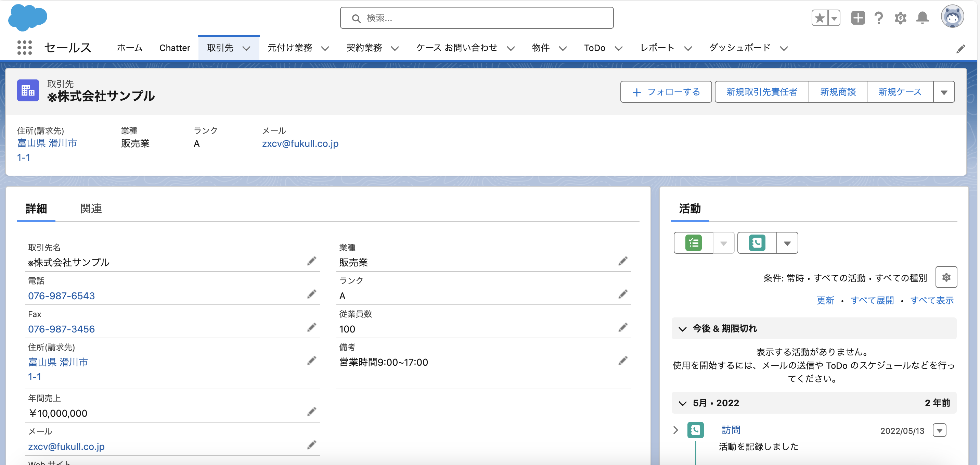This screenshot has height=465, width=980.
Task: Click the フォローする button
Action: (x=666, y=92)
